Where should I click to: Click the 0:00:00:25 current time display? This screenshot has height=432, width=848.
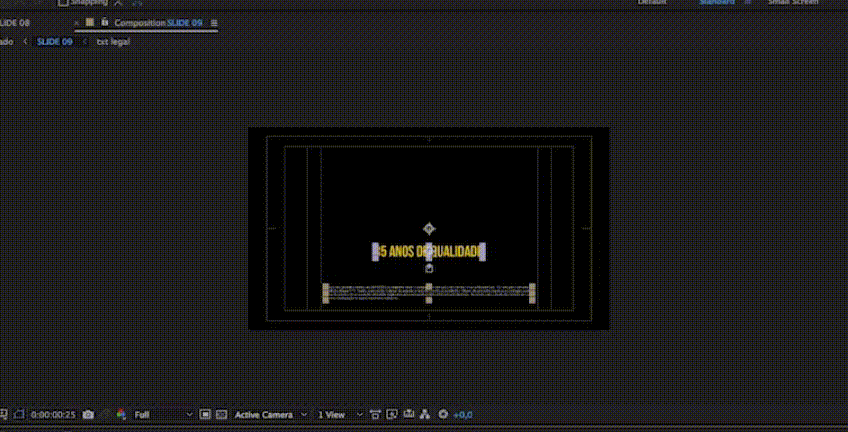[52, 414]
